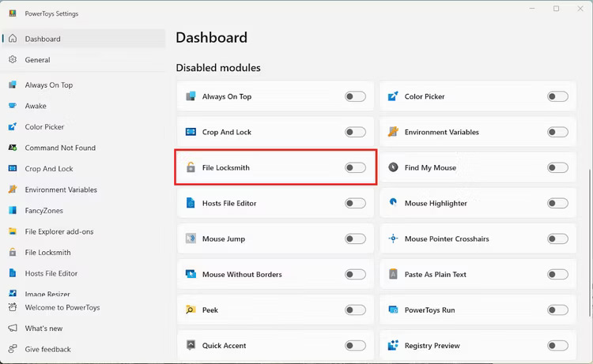Click the Hosts File Editor card icon

pyautogui.click(x=191, y=203)
